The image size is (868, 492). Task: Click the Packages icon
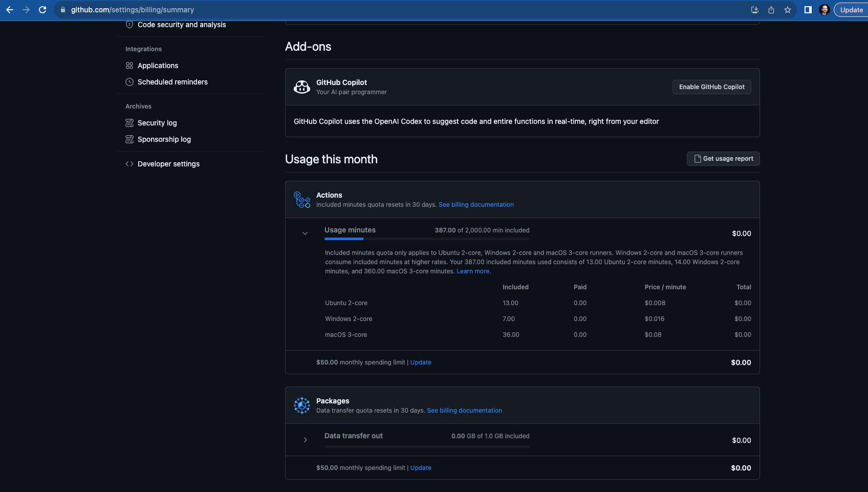(302, 405)
